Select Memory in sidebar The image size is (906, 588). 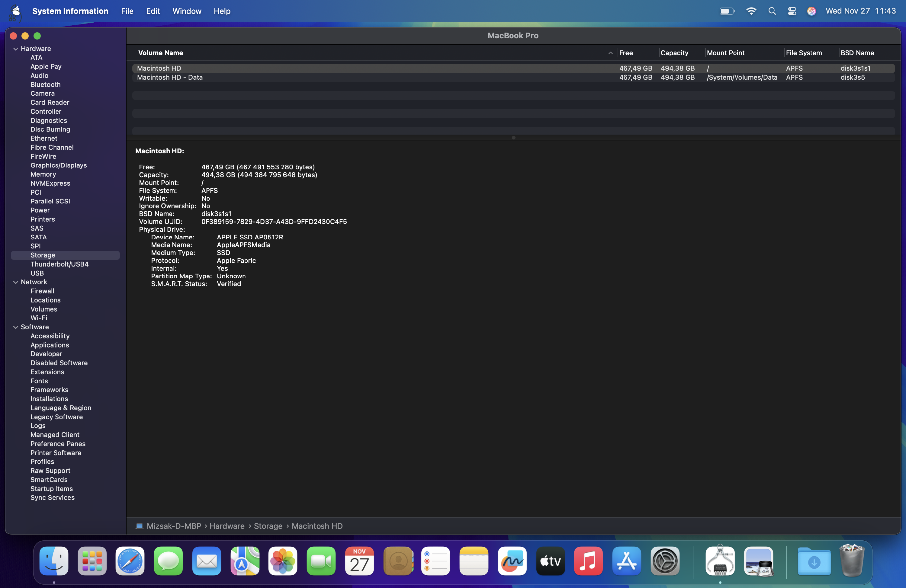[43, 174]
